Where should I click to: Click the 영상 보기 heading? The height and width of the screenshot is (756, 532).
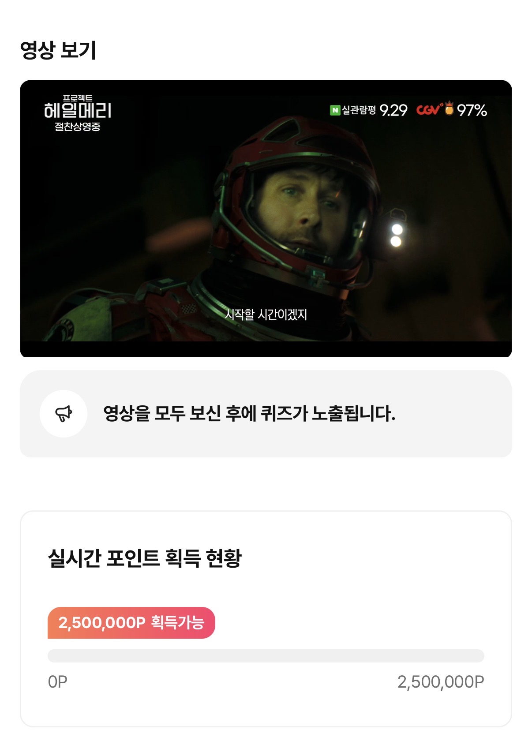tap(58, 50)
